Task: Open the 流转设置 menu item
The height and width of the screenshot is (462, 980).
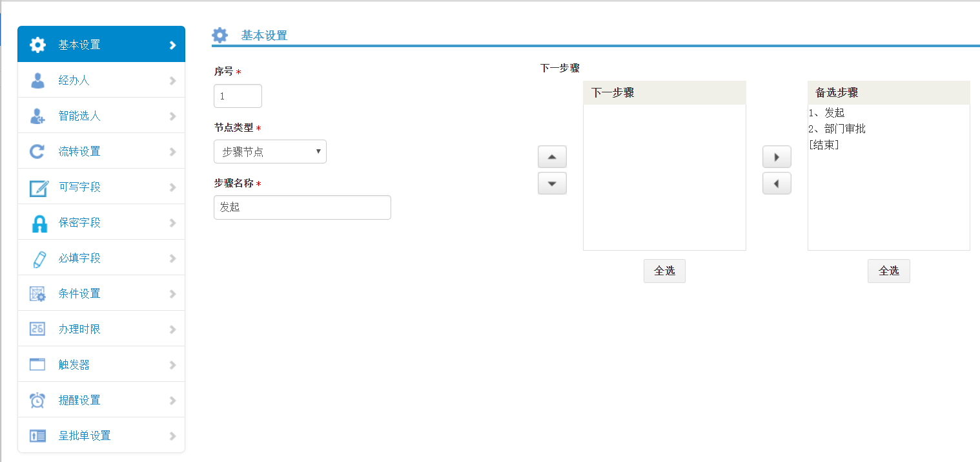Action: (101, 151)
